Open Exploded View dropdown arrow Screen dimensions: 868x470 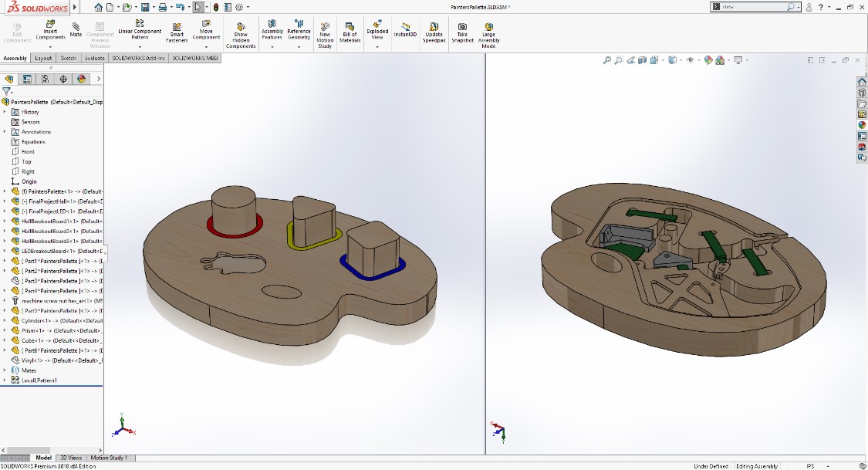377,46
